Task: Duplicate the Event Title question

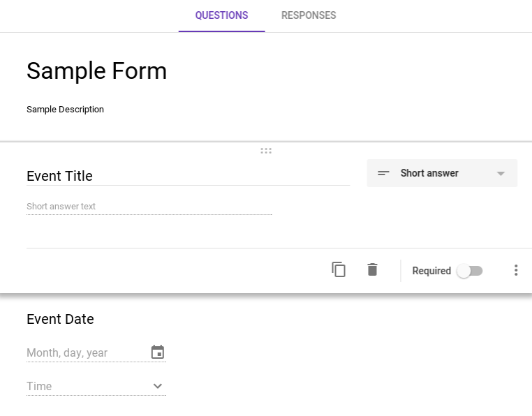Action: 339,270
